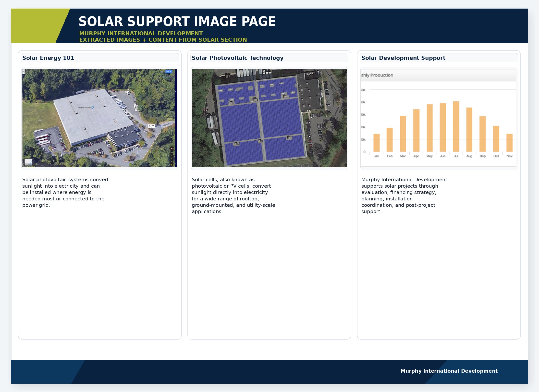Click the 'Sign in' button in the aerial map image
The height and width of the screenshot is (392, 539).
point(169,72)
